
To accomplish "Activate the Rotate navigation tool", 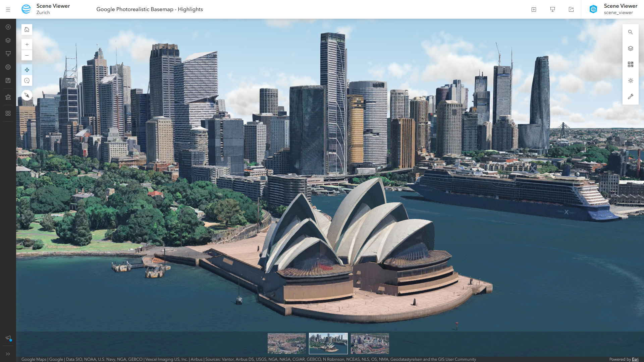I will [27, 81].
